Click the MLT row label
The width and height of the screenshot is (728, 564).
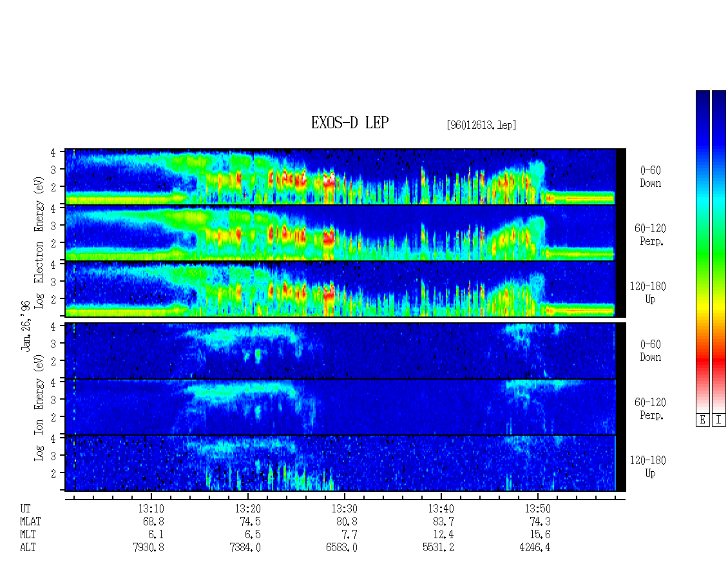click(28, 535)
